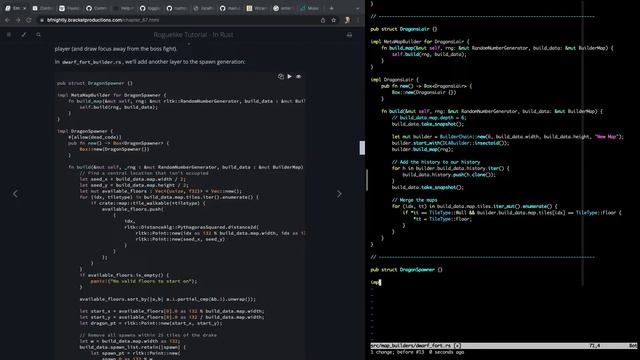Screen dimensions: 640x360
Task: Go to next chapter arrow
Action: coord(339,194)
